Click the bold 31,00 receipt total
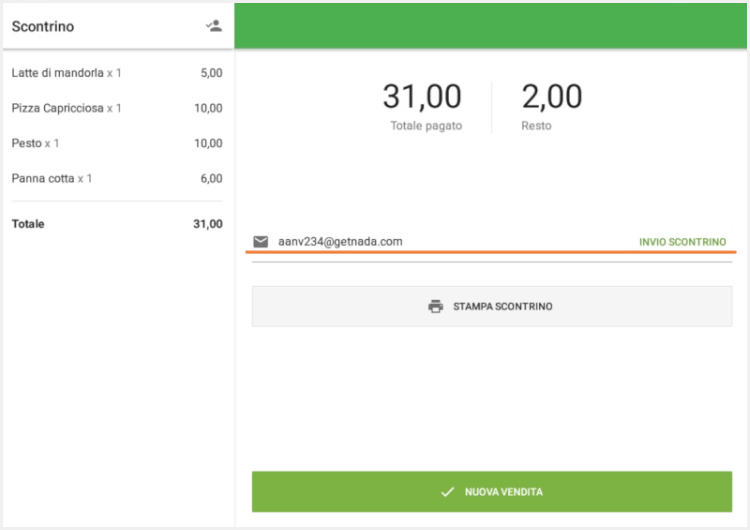This screenshot has height=530, width=750. pos(207,224)
